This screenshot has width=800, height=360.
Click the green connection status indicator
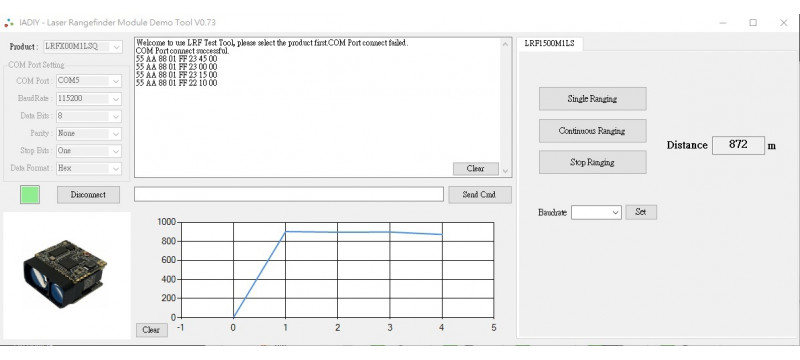coord(30,195)
